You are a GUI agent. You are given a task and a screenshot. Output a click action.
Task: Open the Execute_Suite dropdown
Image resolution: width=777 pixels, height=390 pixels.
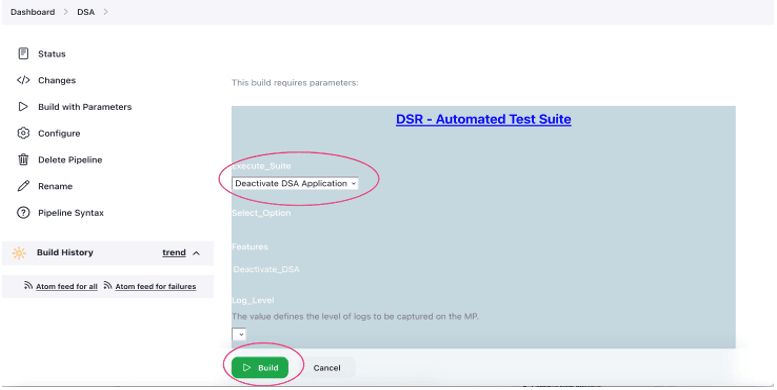[x=295, y=183]
